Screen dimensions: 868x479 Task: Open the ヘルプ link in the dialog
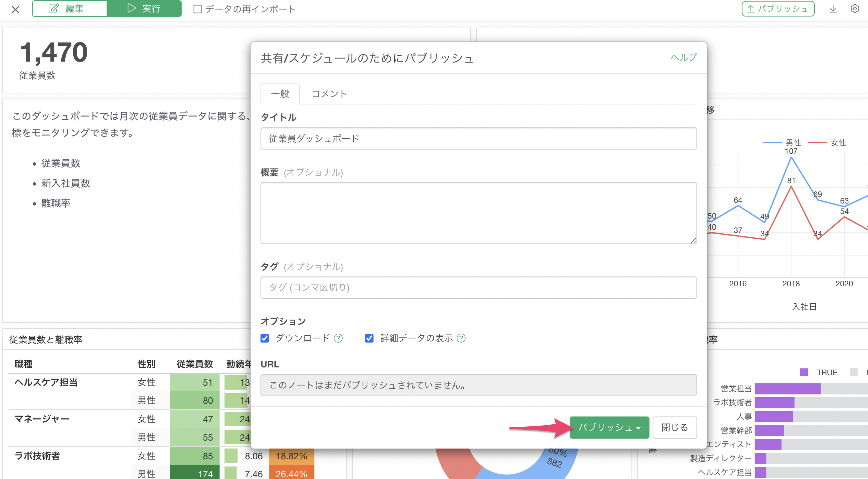point(683,57)
